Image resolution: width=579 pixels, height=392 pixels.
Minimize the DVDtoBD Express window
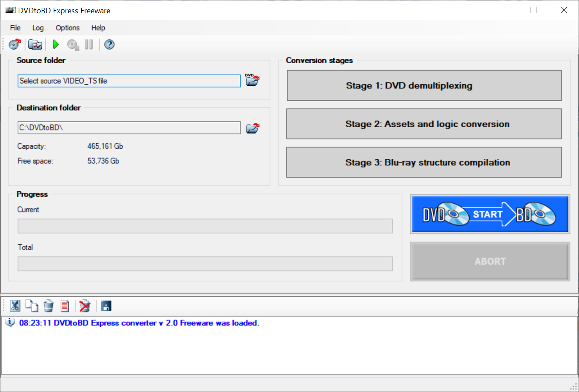(x=504, y=10)
